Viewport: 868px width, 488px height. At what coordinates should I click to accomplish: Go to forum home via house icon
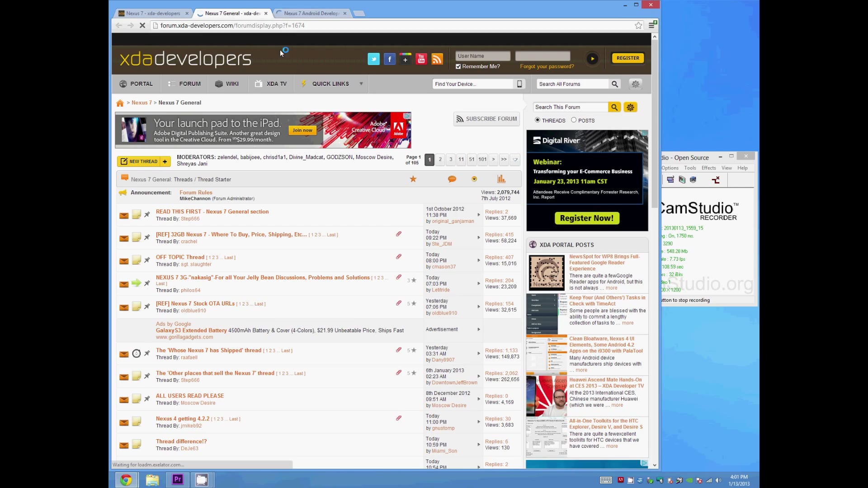coord(120,103)
